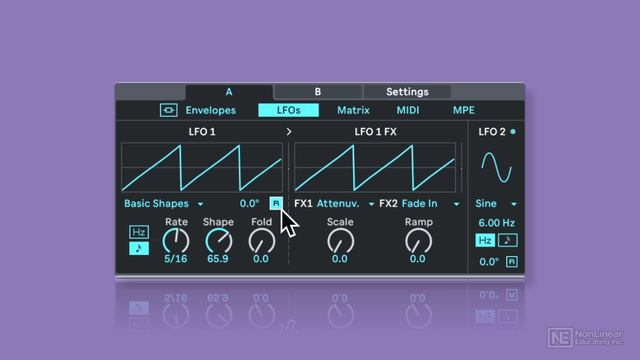Switch to tab A

[x=229, y=92]
